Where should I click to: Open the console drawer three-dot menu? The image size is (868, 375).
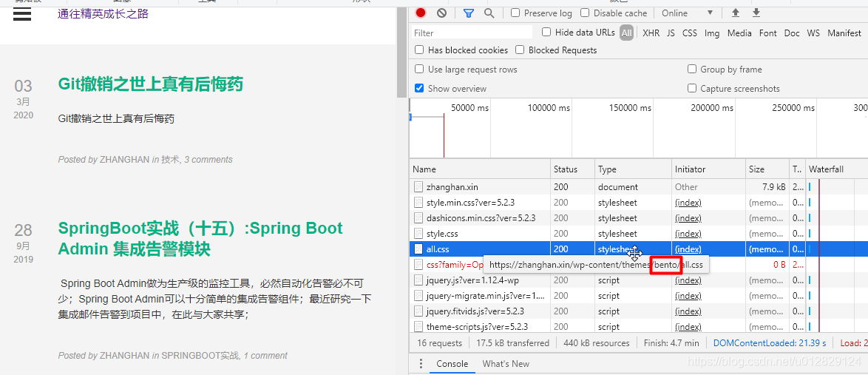point(421,363)
